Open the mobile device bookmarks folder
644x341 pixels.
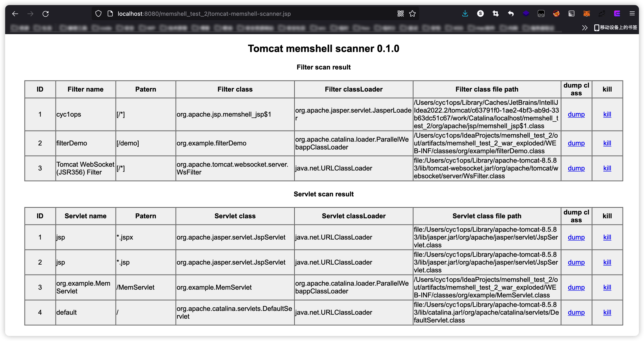pos(616,27)
